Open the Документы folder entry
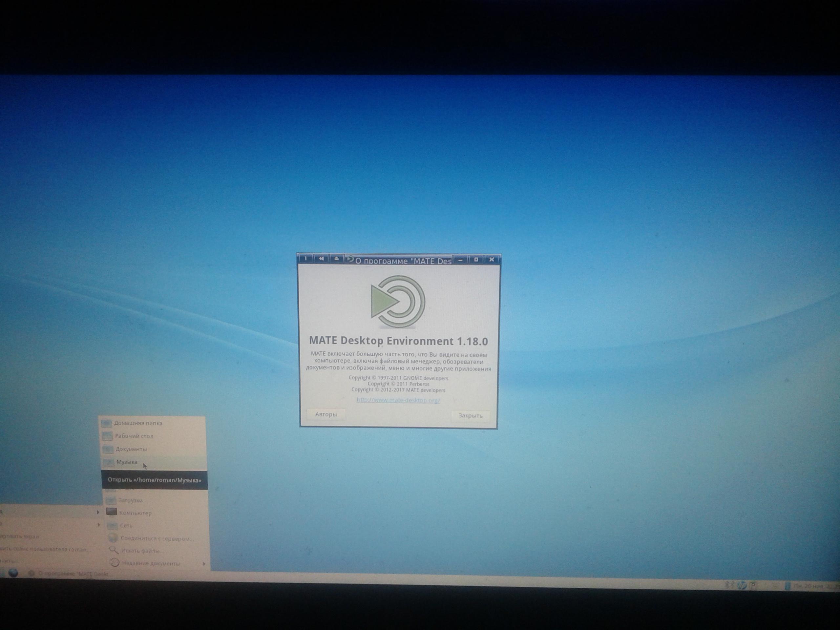 pyautogui.click(x=131, y=449)
